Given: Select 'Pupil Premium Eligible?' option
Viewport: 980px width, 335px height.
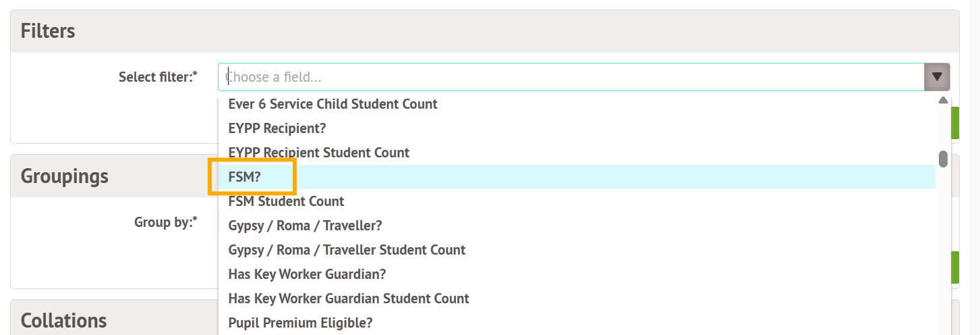Looking at the screenshot, I should point(301,323).
